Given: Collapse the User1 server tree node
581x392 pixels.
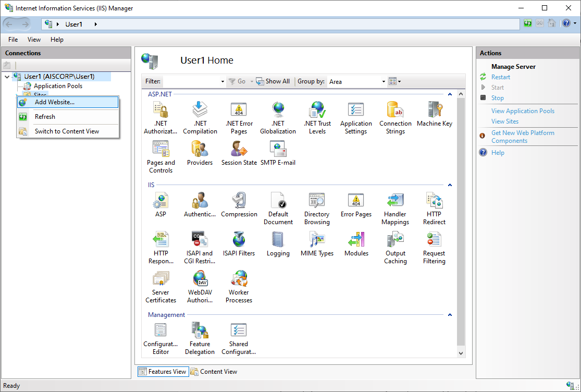Looking at the screenshot, I should (x=7, y=77).
